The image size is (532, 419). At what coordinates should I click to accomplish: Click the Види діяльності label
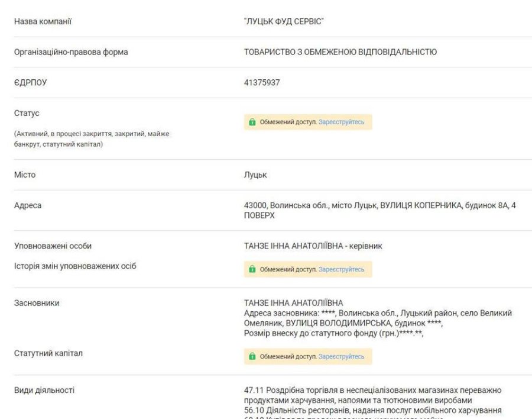click(x=44, y=390)
